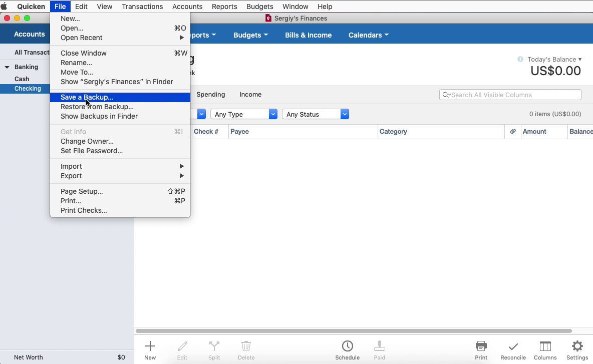Open the Settings gear icon
593x364 pixels.
[x=577, y=346]
